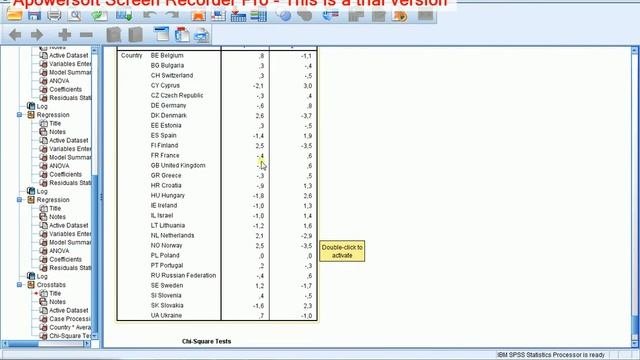Click 'IBM SPSS Statistics Processor is ready' status text
This screenshot has height=360, width=640.
tap(551, 355)
